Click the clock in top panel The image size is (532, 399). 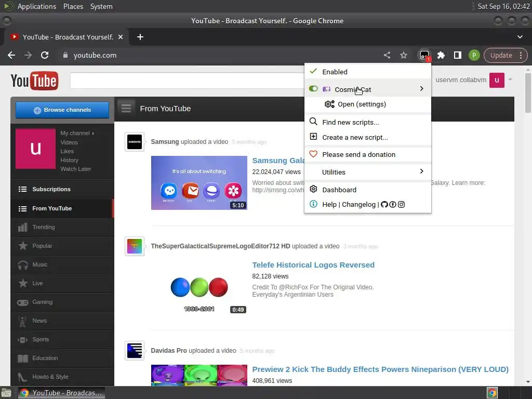503,6
